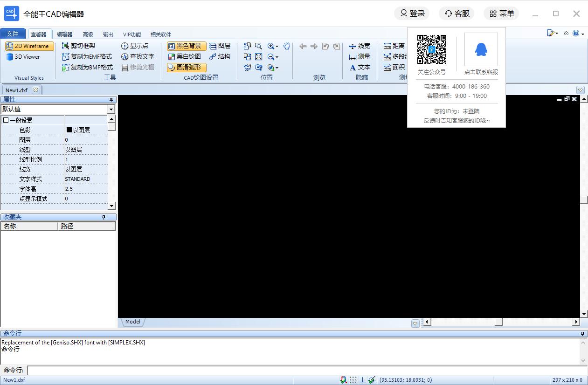Viewport: 588px width, 385px height.
Task: Click the QQ contact support icon
Action: [481, 50]
